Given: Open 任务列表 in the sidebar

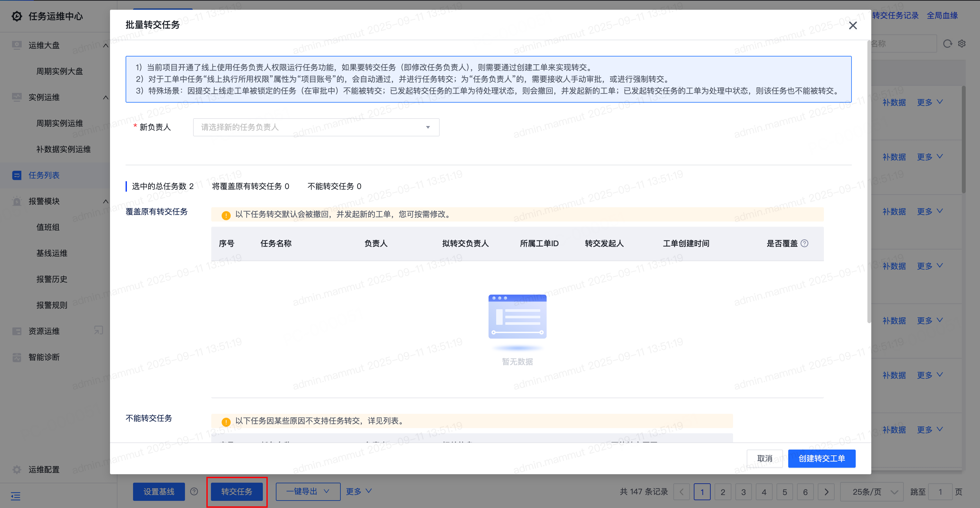Looking at the screenshot, I should [44, 175].
